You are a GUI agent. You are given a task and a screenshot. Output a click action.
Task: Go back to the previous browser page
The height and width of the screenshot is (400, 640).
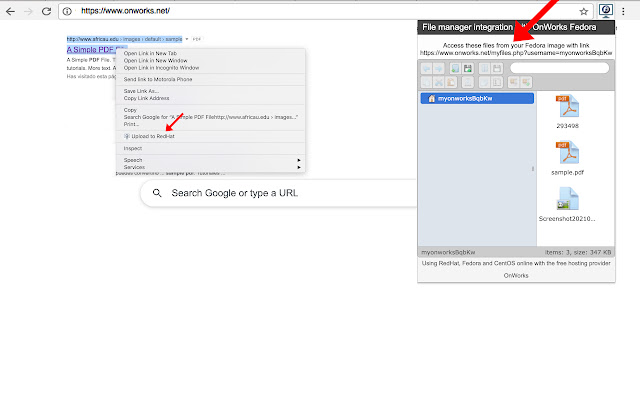pos(10,11)
